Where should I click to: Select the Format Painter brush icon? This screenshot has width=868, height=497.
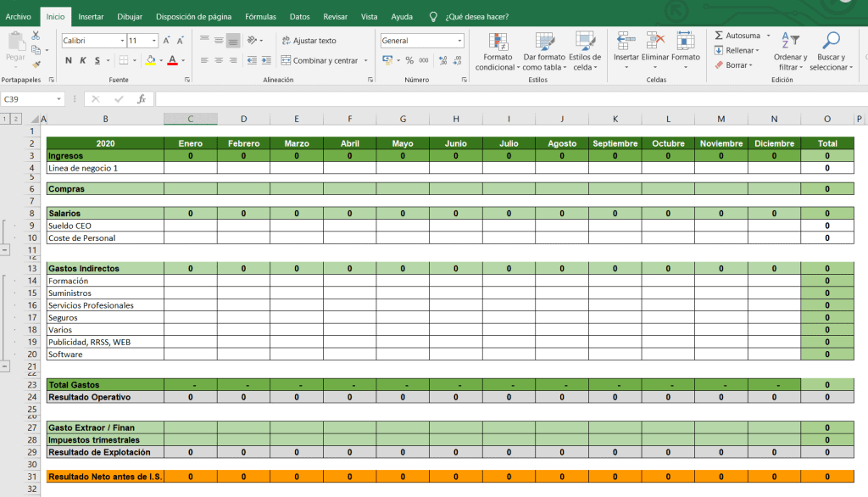36,64
